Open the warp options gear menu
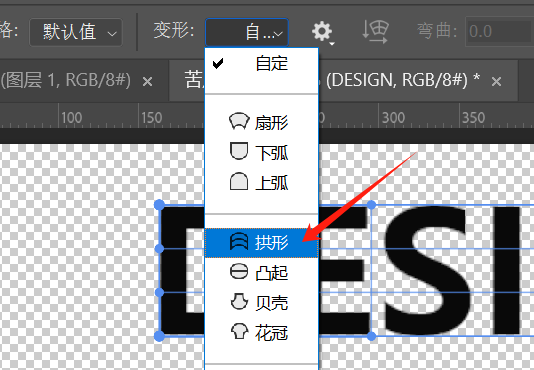Image resolution: width=534 pixels, height=370 pixels. (x=322, y=32)
